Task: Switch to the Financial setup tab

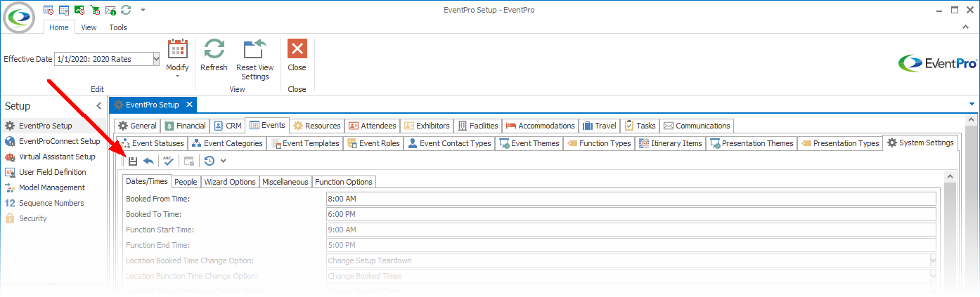Action: pos(186,126)
